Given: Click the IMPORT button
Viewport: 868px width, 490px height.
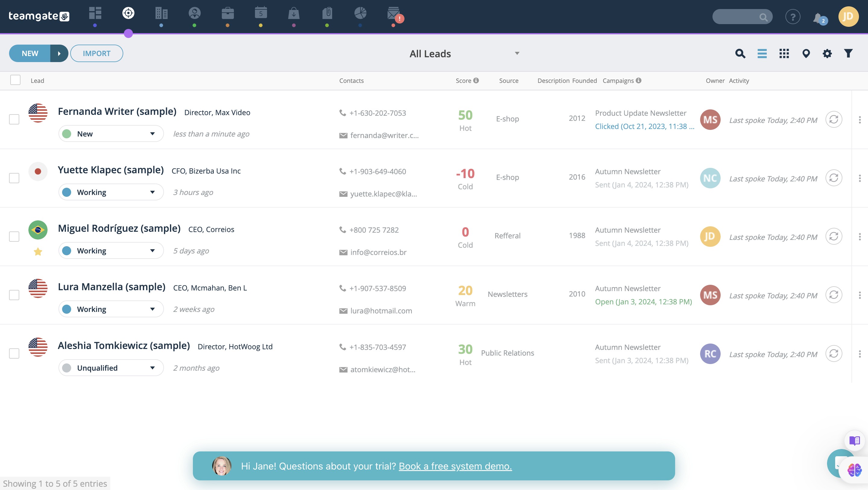Looking at the screenshot, I should pyautogui.click(x=96, y=53).
